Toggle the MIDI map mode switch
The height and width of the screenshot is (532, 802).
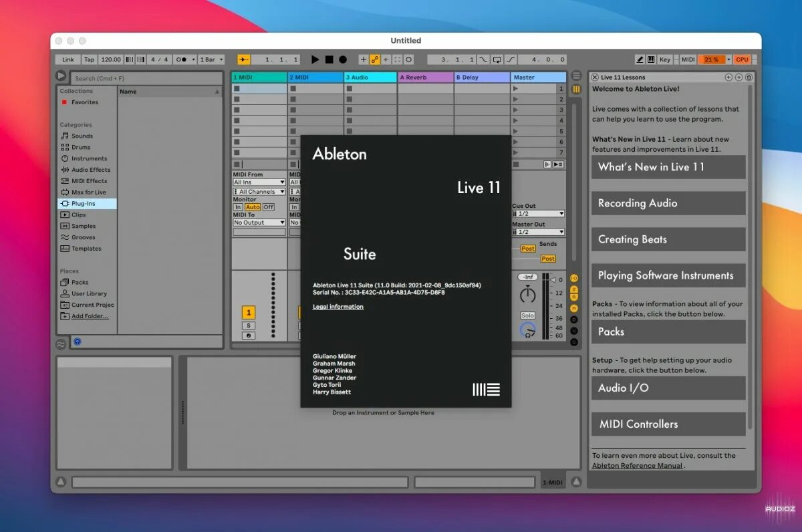(688, 59)
